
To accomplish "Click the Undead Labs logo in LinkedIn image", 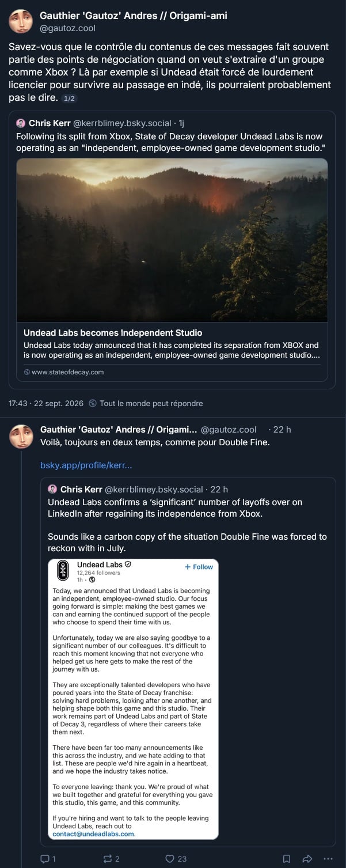I will 64,570.
